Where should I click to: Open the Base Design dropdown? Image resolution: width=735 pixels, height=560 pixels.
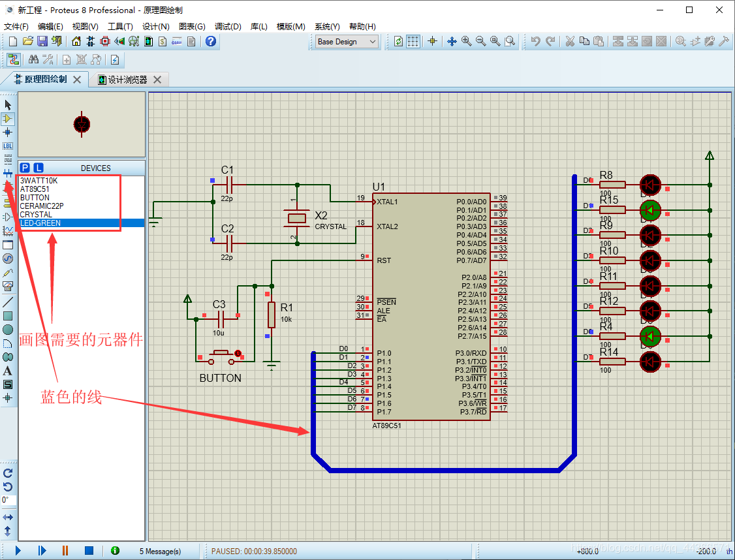coord(347,42)
